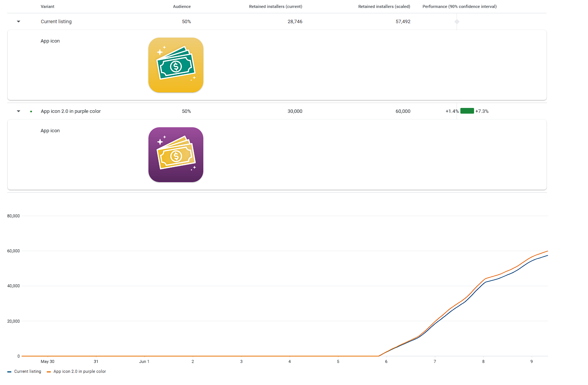Click the App icon label under Current listing
Image resolution: width=588 pixels, height=385 pixels.
[50, 41]
